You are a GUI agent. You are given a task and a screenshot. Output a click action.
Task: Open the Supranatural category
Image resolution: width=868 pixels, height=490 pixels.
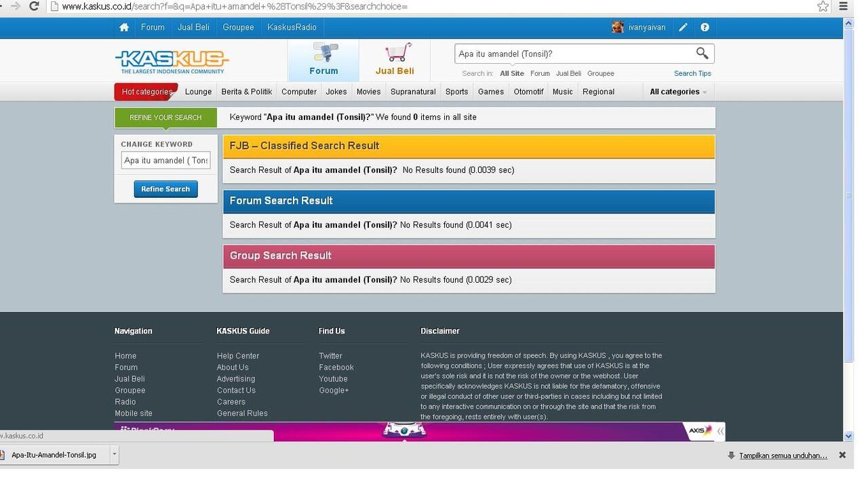[413, 91]
